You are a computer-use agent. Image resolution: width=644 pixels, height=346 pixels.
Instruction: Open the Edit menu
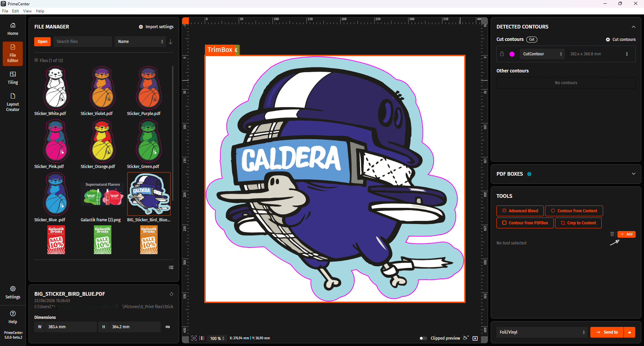point(15,11)
